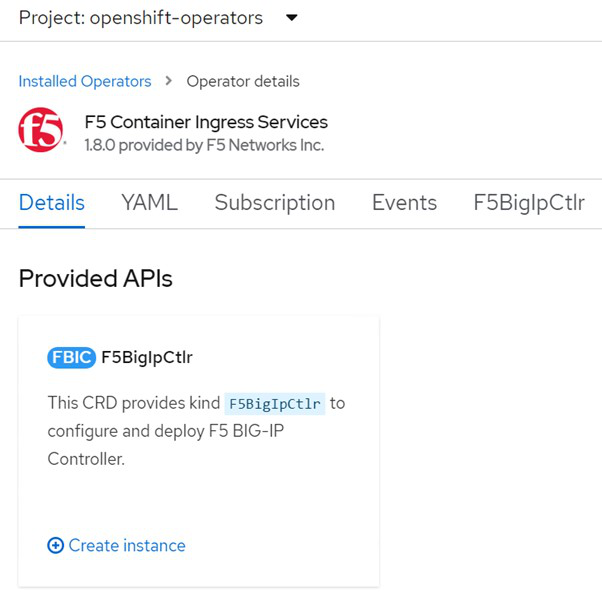
Task: Click the blue FBIC badge icon
Action: (71, 357)
